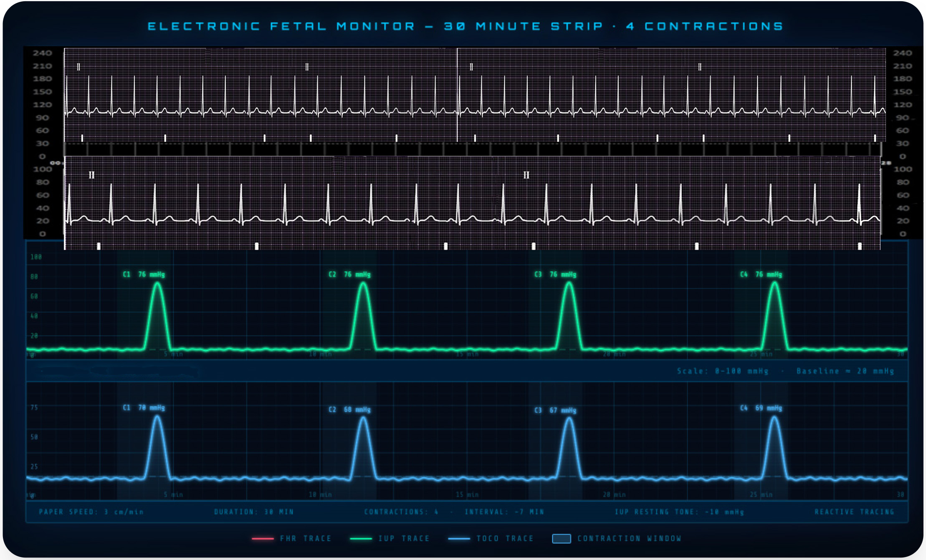The height and width of the screenshot is (560, 926).
Task: Expand the Scale 0-100 mmHg setting
Action: pos(722,371)
